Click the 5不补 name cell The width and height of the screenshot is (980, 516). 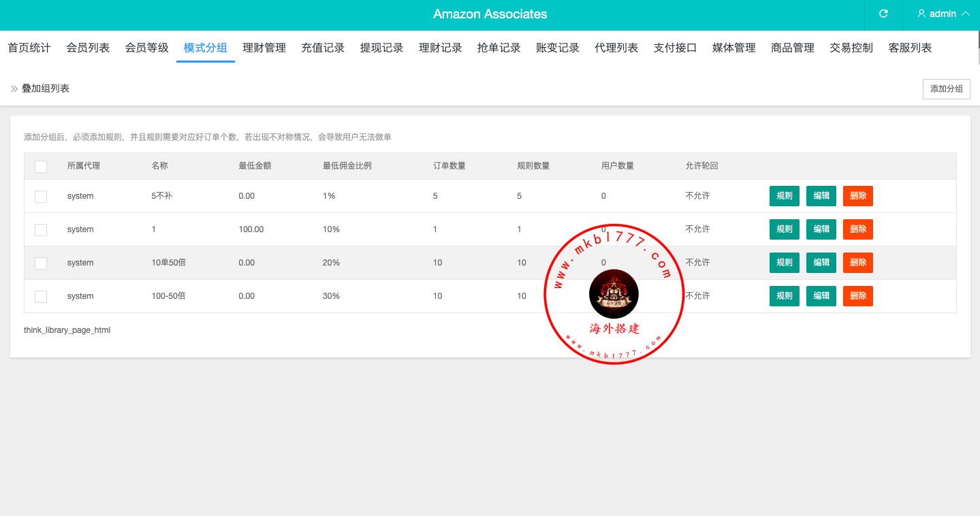tap(162, 196)
